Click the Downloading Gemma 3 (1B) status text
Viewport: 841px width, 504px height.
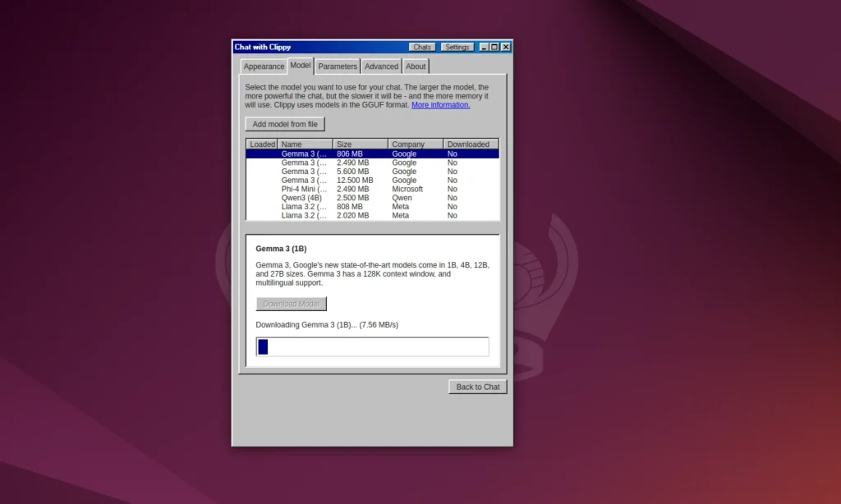[327, 325]
